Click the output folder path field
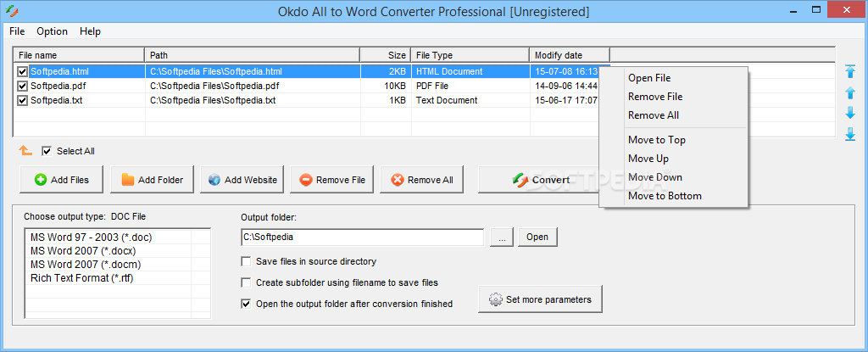This screenshot has height=352, width=868. (363, 237)
